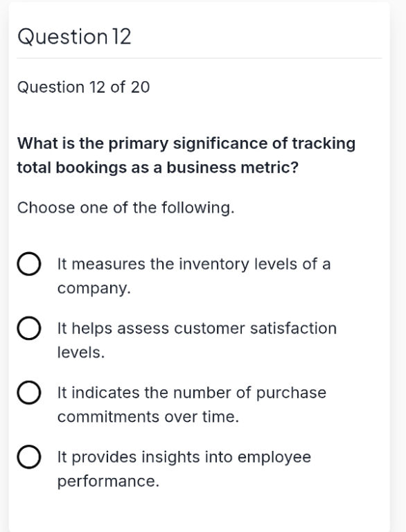
Task: Select the inventory levels radio button
Action: 29,264
